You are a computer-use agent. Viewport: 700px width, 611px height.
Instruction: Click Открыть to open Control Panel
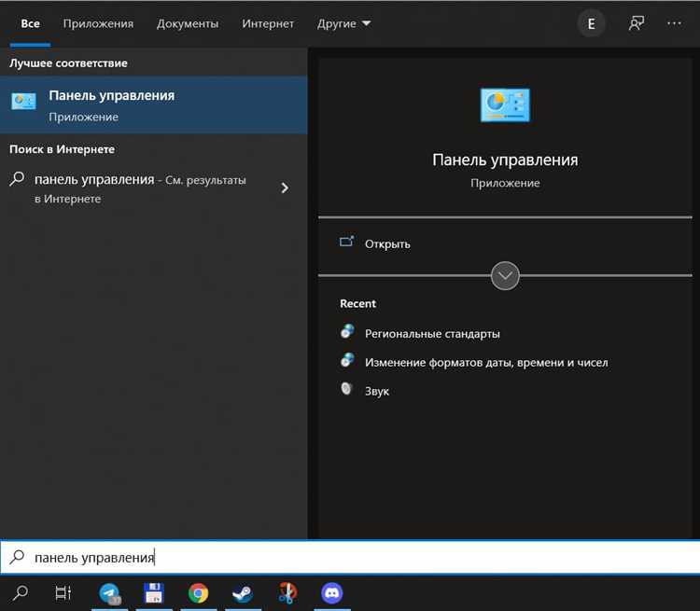point(387,244)
